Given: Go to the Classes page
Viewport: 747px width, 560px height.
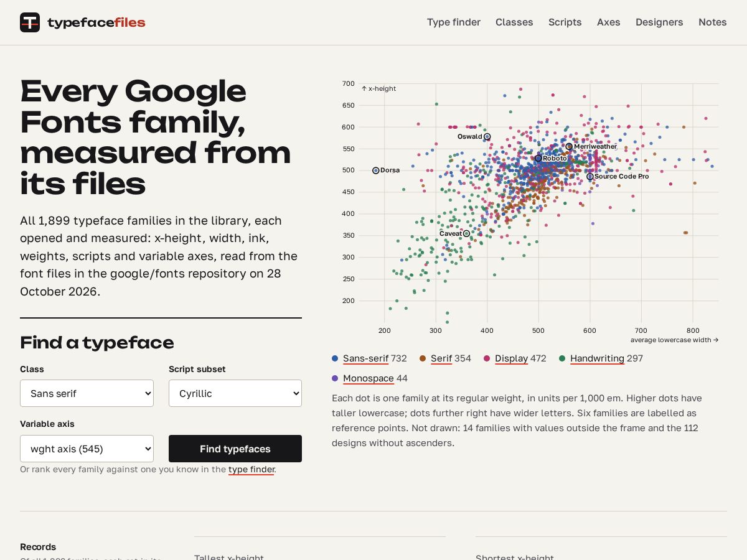Looking at the screenshot, I should tap(514, 22).
